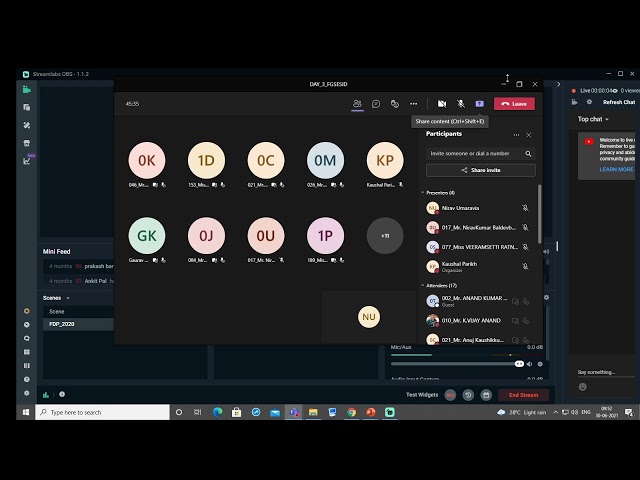Click the 0M participant avatar
The image size is (640, 480).
point(325,160)
